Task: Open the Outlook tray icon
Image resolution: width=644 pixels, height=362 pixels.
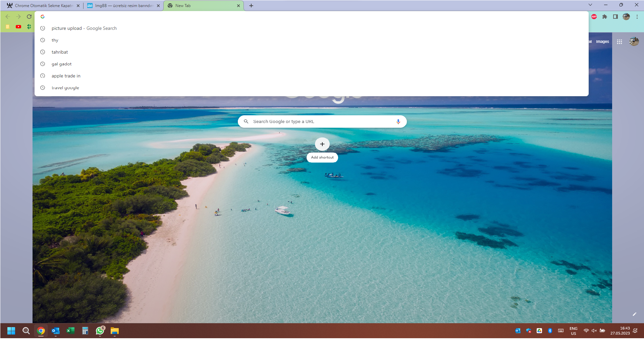Action: [x=518, y=331]
